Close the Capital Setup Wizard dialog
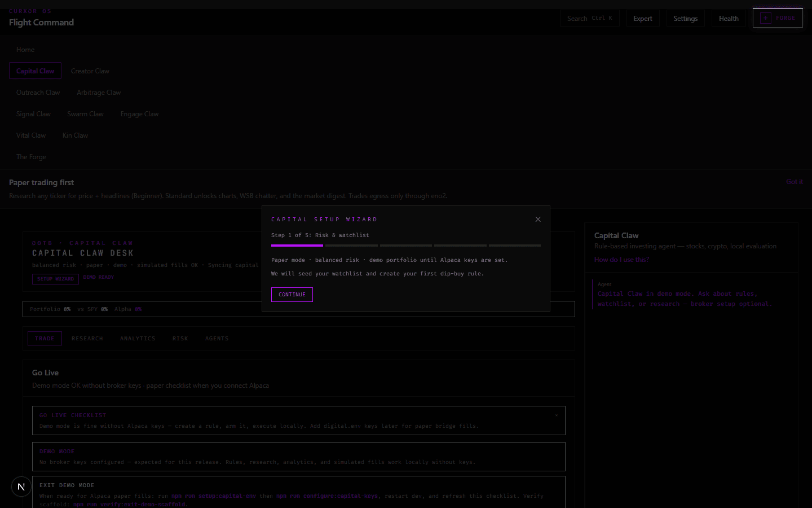Image resolution: width=812 pixels, height=508 pixels. click(538, 220)
